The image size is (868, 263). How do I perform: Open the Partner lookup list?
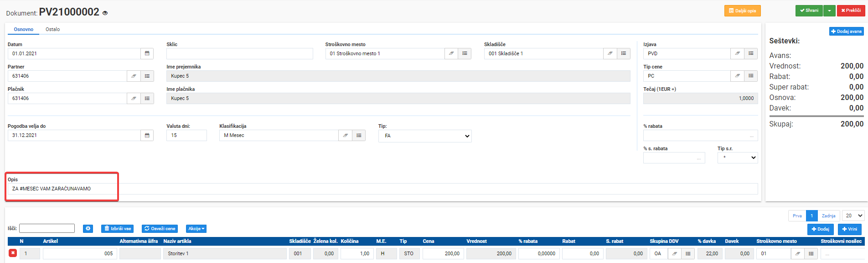[x=147, y=76]
